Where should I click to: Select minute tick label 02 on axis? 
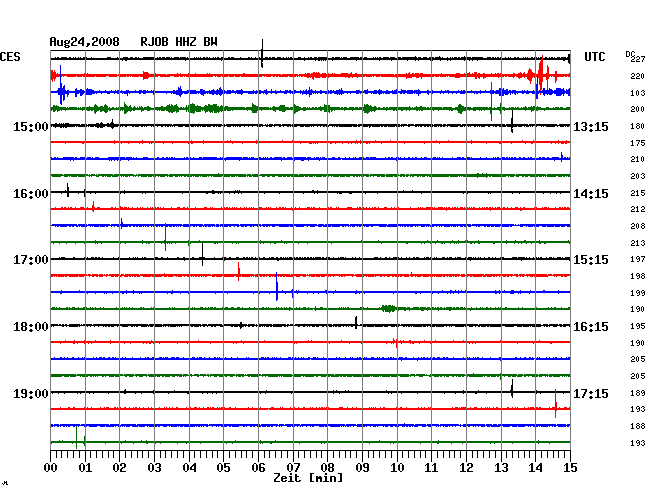[x=119, y=467]
